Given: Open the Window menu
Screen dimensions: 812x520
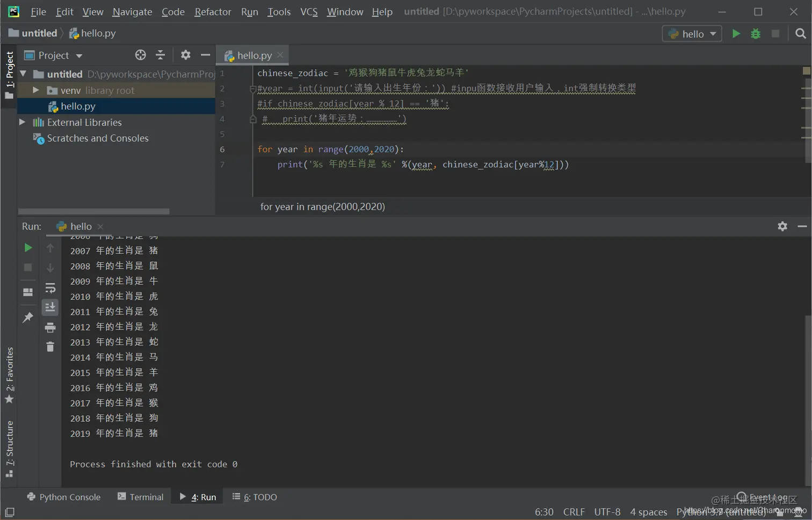Looking at the screenshot, I should coord(345,11).
